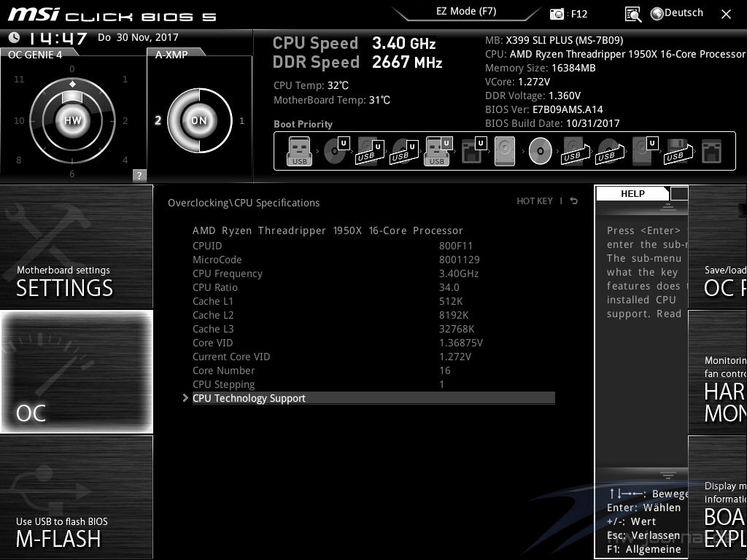747x560 pixels.
Task: Open the Hardware Monitor section
Action: (x=718, y=371)
